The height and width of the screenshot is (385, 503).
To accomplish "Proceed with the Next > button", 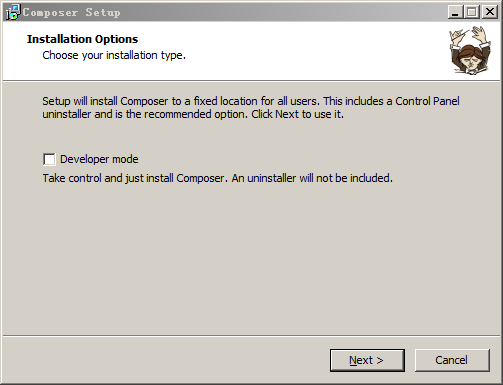I will pos(367,360).
